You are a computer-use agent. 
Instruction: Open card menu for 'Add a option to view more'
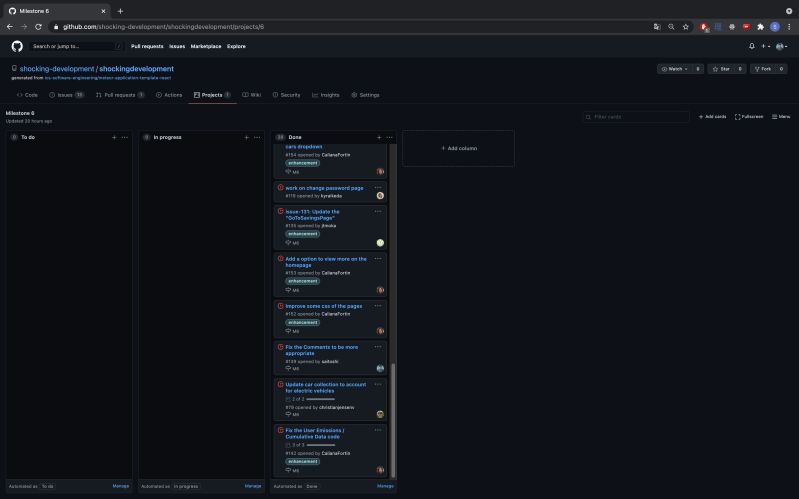378,258
